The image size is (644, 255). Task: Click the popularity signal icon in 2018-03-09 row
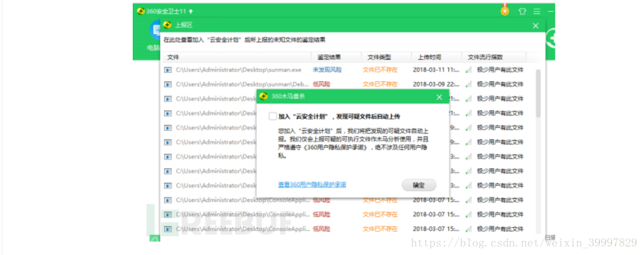pos(468,84)
